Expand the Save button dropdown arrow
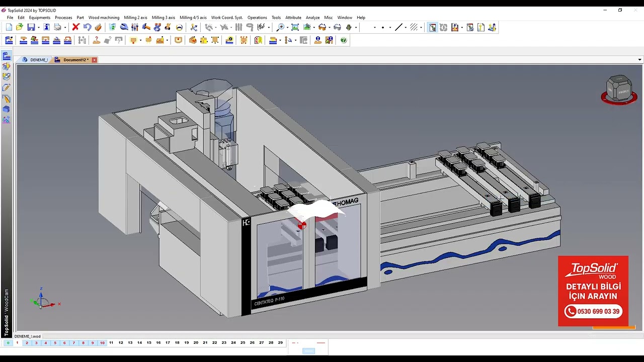 click(38, 28)
